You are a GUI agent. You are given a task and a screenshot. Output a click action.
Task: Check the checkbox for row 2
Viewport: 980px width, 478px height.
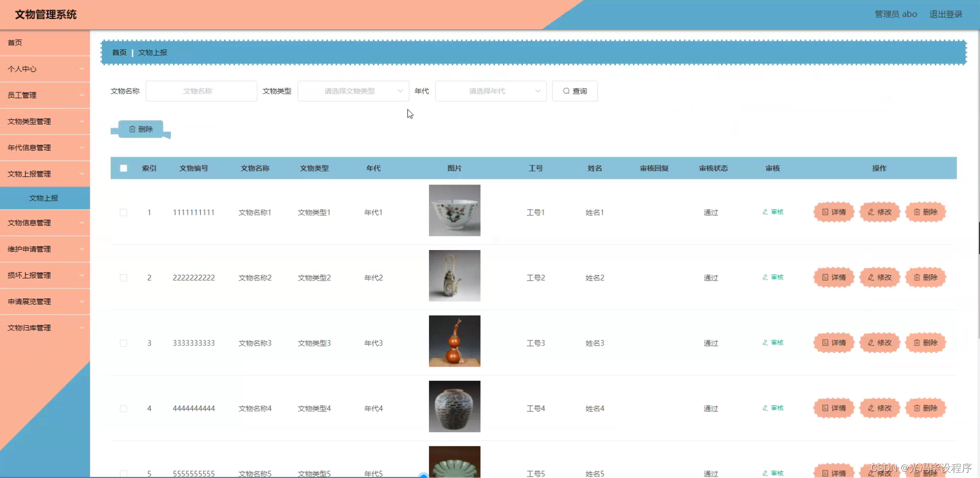[x=124, y=277]
